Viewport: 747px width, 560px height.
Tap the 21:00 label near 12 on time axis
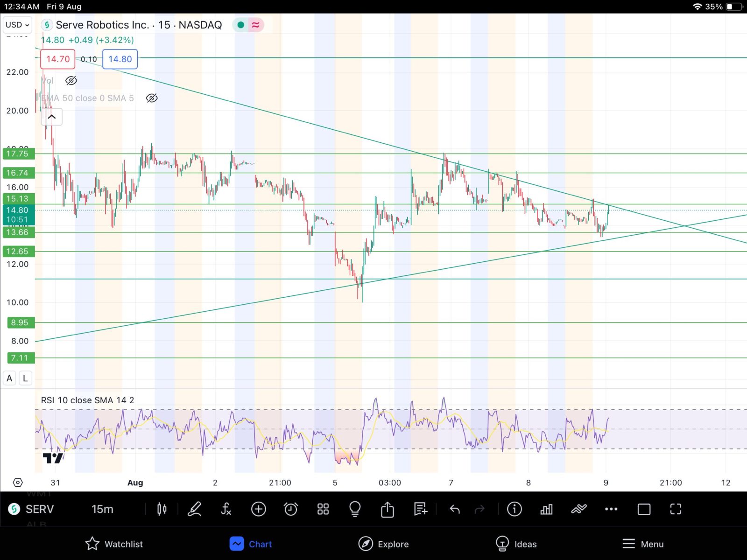coord(670,483)
